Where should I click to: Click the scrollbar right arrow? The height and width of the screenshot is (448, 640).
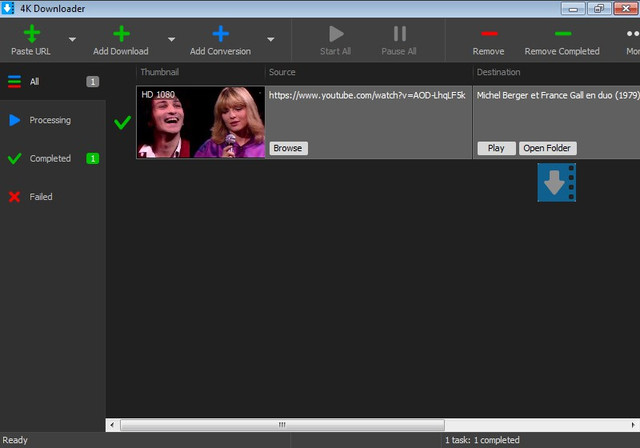[633, 425]
